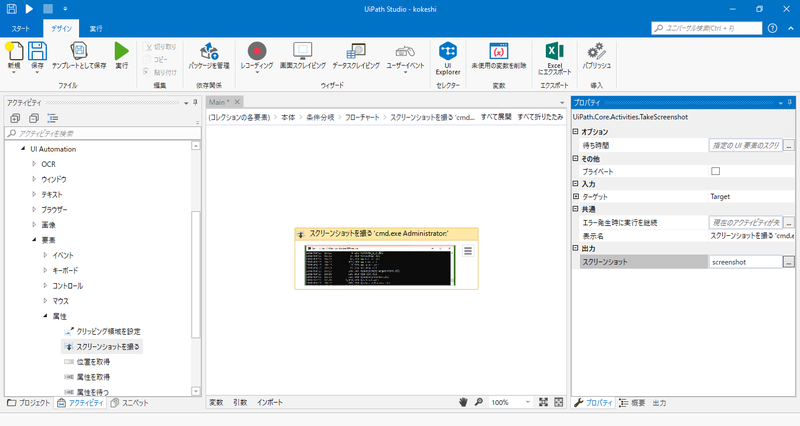Run the workflow with the green 実行 icon
Screen dimensions: 800x426
(x=121, y=51)
